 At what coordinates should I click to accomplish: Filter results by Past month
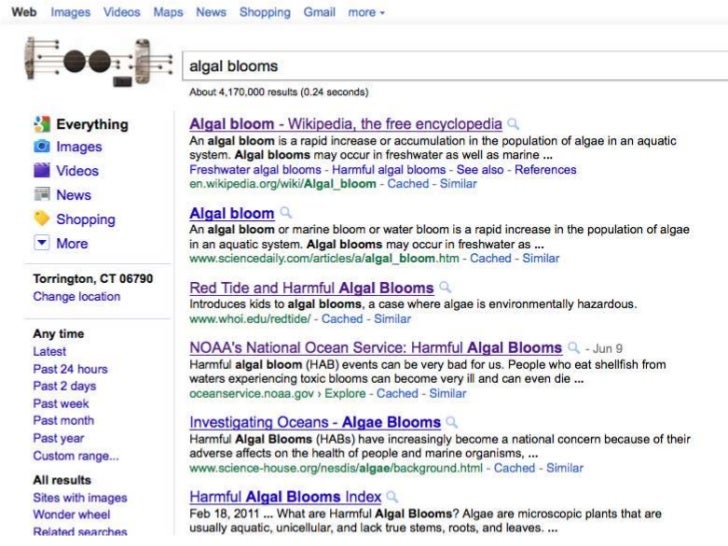pos(64,421)
